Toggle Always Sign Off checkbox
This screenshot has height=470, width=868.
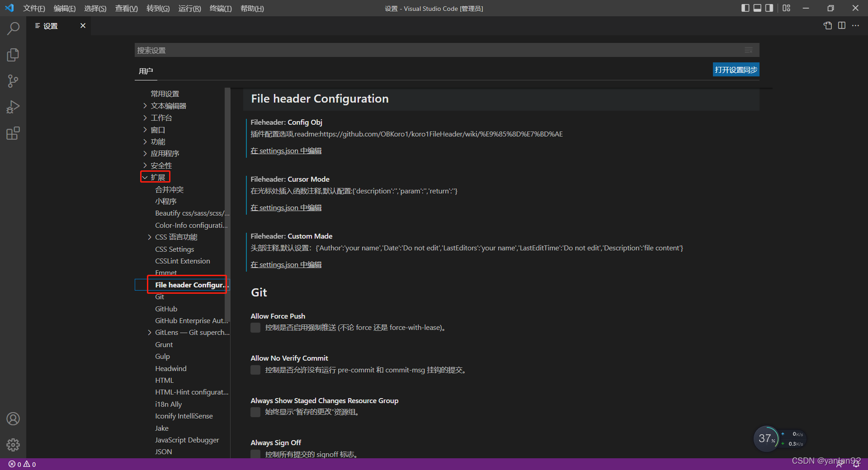255,454
